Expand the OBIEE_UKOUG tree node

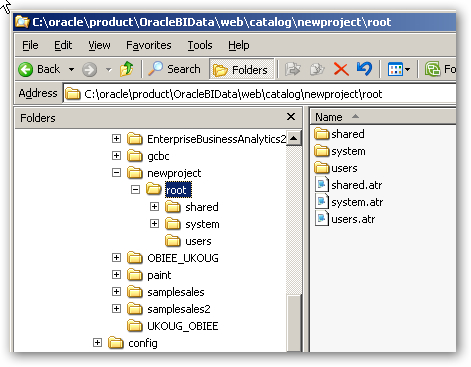[x=116, y=257]
